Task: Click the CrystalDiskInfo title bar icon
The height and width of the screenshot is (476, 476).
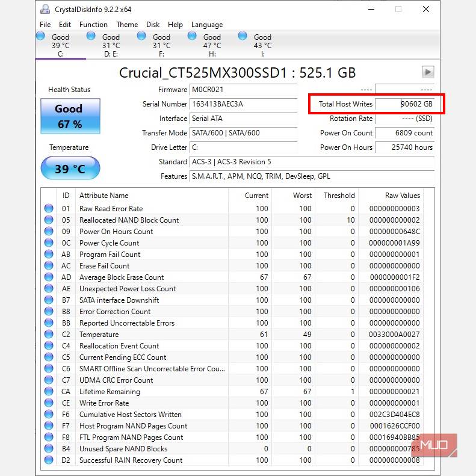Action: [45, 10]
